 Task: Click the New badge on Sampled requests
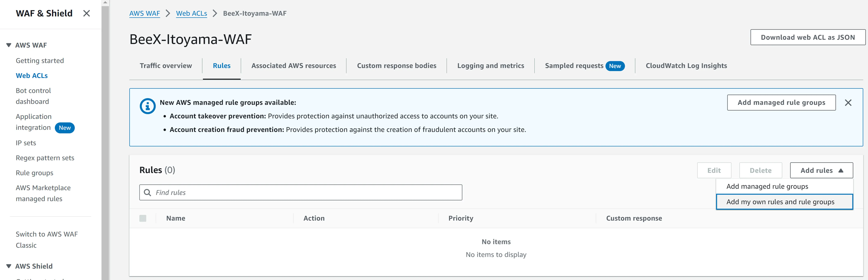pos(615,66)
